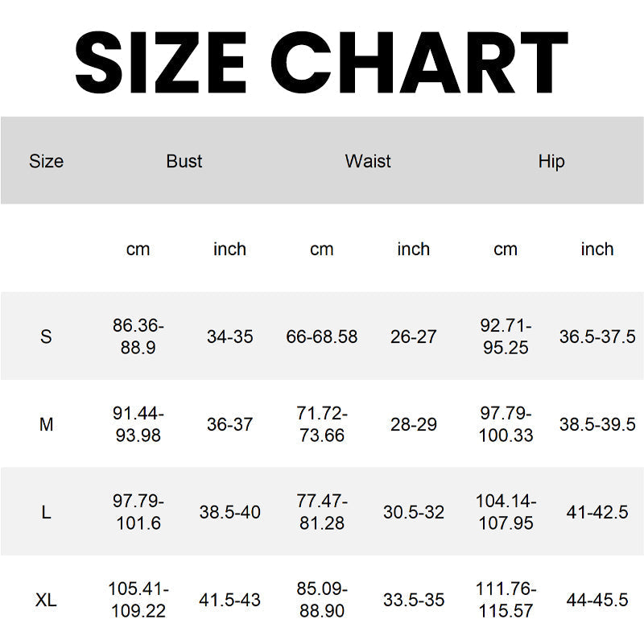Select the Waist column header
This screenshot has width=644, height=644.
pyautogui.click(x=368, y=161)
